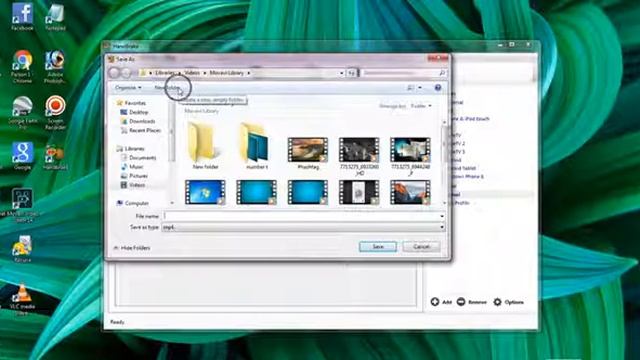Open the blue Google desktop shortcut

click(x=22, y=156)
